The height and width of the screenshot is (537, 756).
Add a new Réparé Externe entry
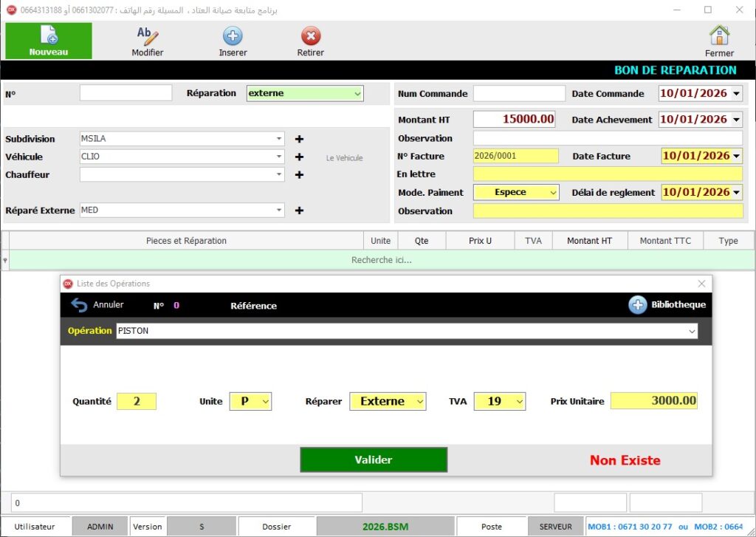point(299,211)
